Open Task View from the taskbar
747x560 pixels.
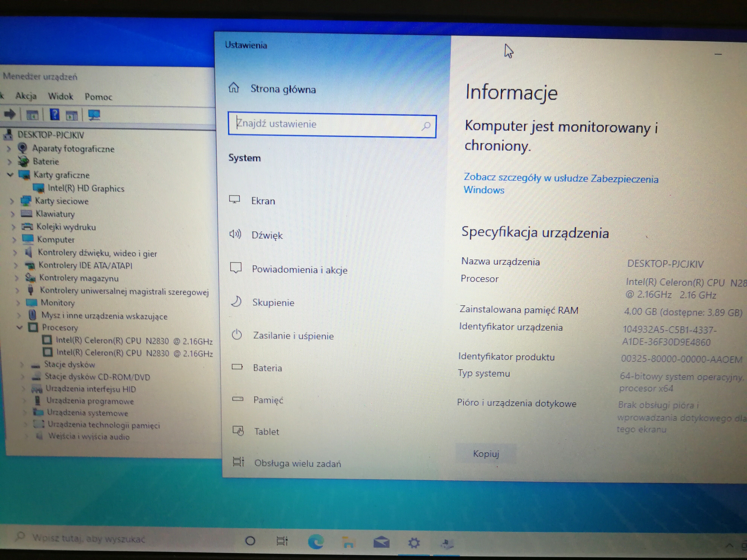click(282, 541)
